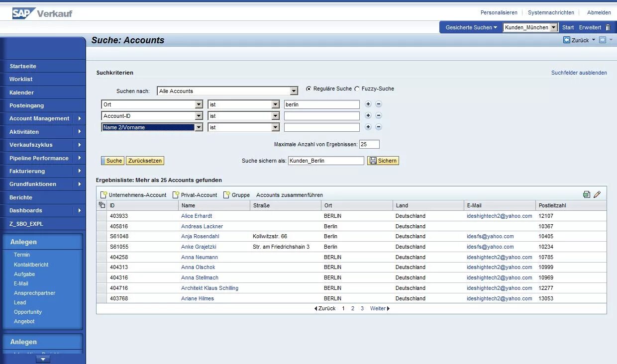Click Accounts zusammenführen button

[290, 195]
